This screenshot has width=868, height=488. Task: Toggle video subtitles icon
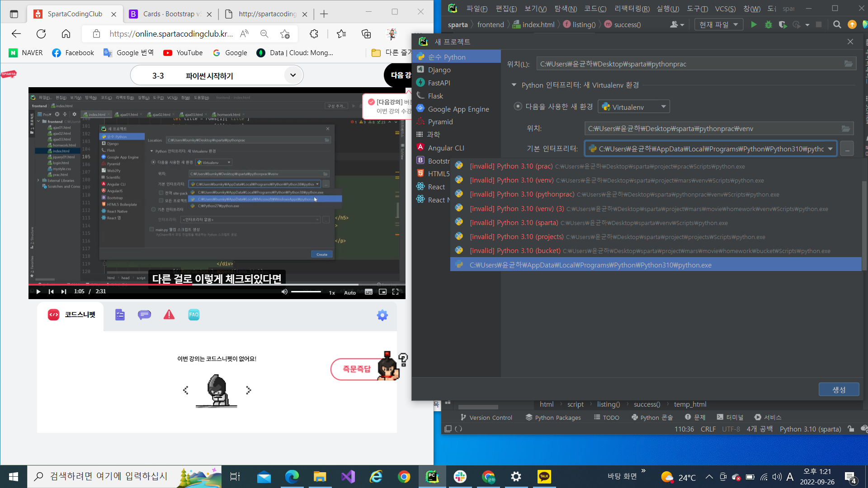point(369,292)
